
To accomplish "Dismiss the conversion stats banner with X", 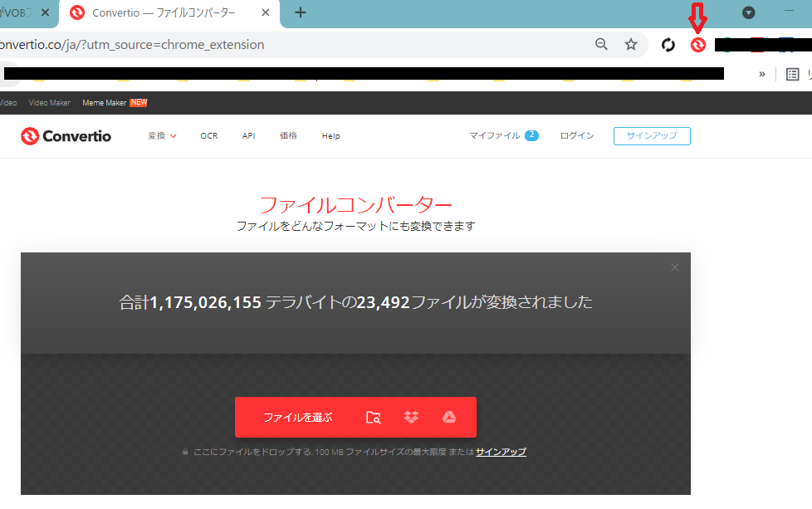I will (x=674, y=267).
